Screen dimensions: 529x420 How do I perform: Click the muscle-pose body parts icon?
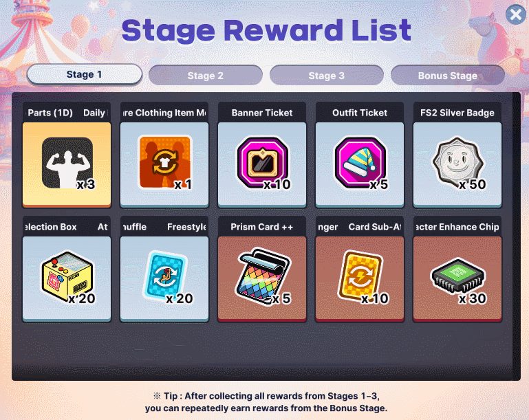point(67,162)
